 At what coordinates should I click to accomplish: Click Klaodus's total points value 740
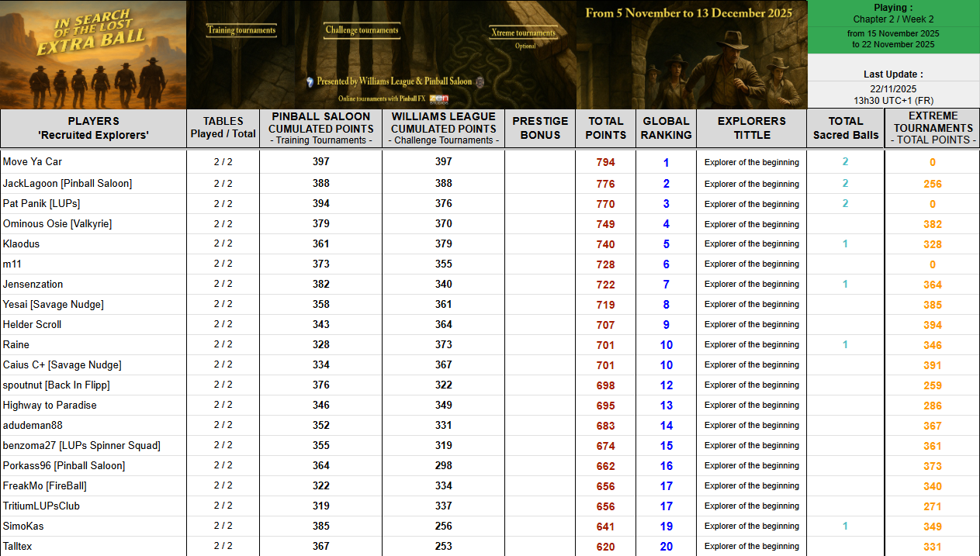(605, 244)
